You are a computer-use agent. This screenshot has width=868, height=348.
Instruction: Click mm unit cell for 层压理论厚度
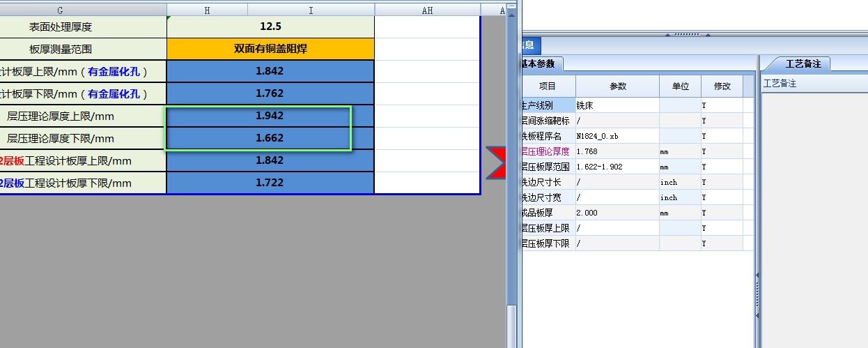pyautogui.click(x=680, y=151)
